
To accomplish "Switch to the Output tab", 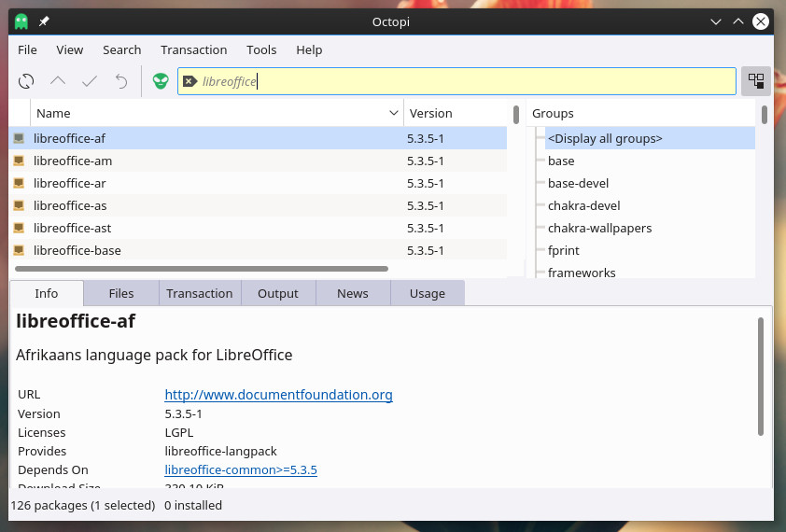I will (277, 293).
